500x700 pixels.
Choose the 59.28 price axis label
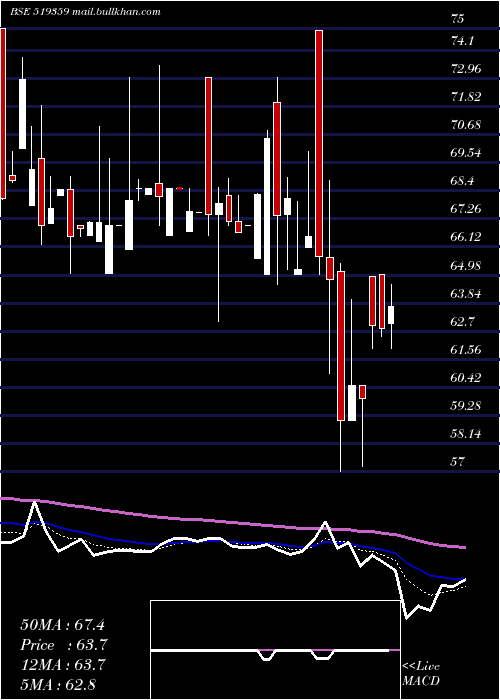(467, 406)
